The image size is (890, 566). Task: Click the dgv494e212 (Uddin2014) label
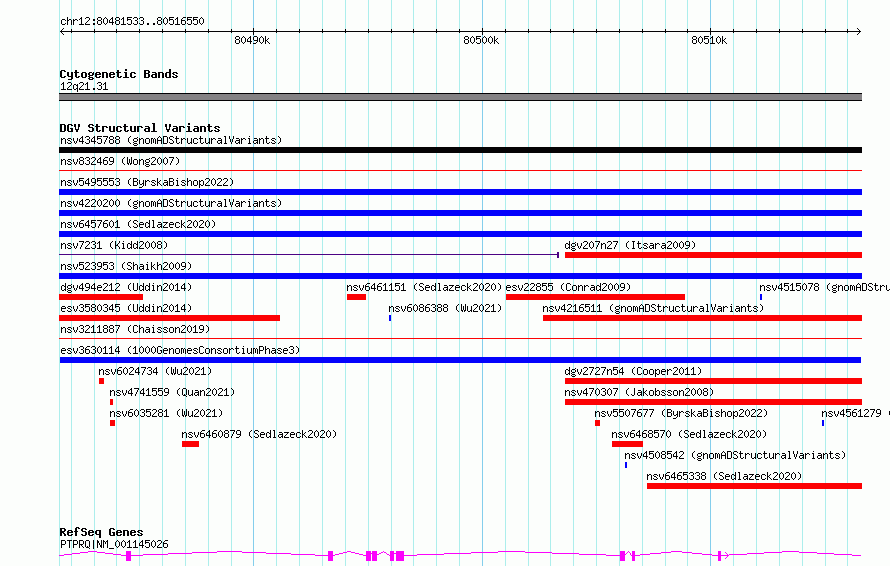point(126,287)
